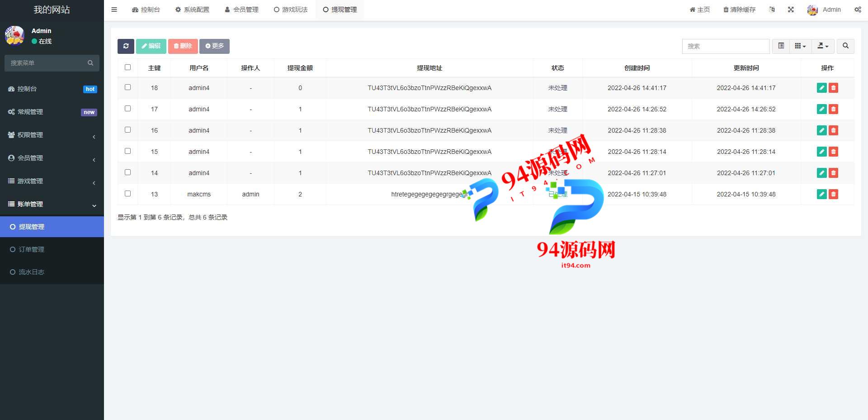
Task: Edit row with key 14
Action: (x=822, y=173)
